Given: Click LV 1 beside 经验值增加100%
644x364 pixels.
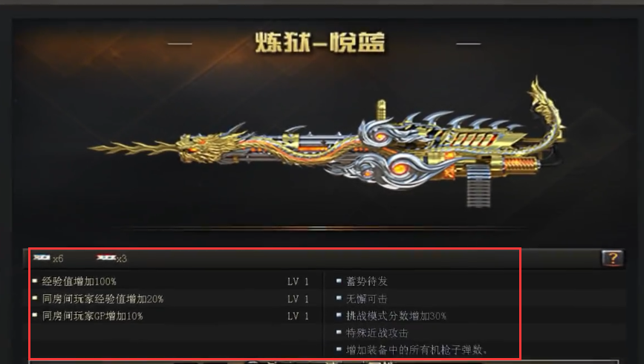Looking at the screenshot, I should tap(298, 282).
